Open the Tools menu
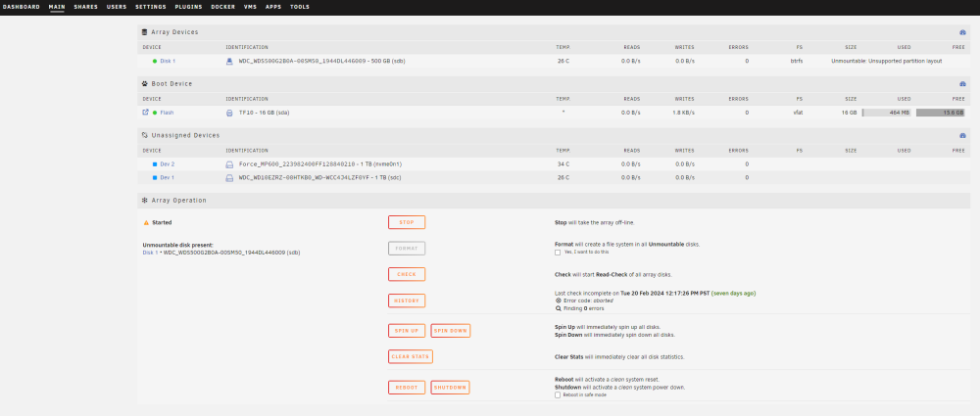 point(299,7)
